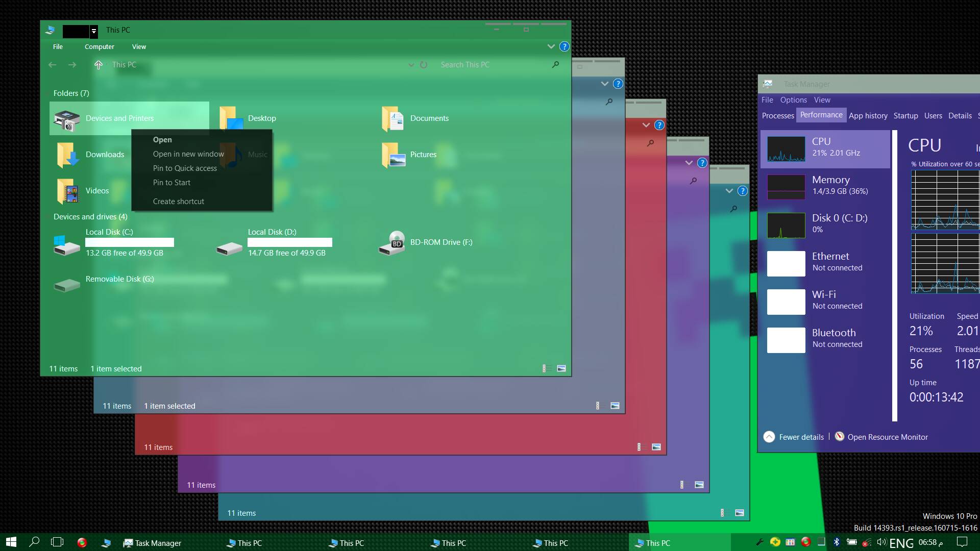980x551 pixels.
Task: Expand ribbon chevron in red This PC window
Action: 646,125
